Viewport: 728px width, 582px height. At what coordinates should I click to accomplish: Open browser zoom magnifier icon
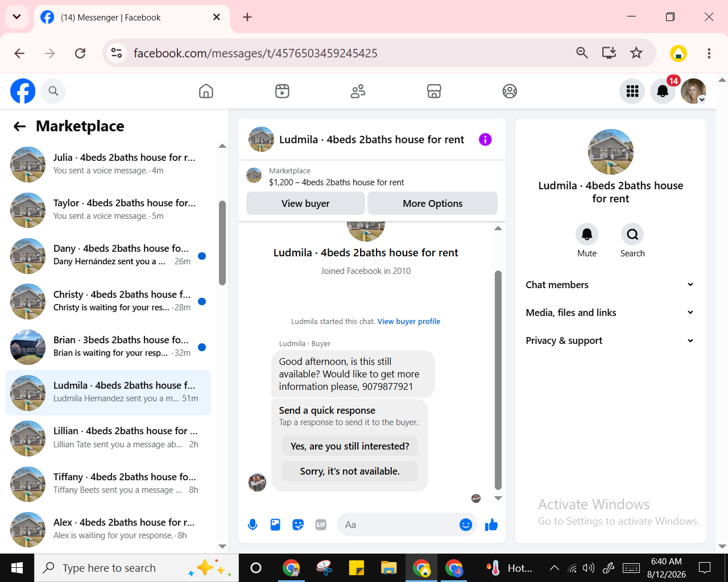point(582,53)
